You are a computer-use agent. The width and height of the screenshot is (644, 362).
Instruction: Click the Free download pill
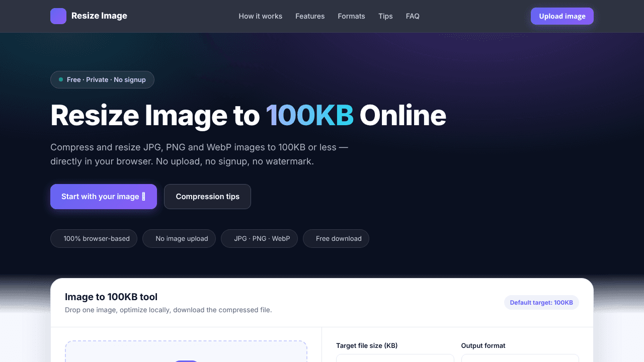coord(336,238)
